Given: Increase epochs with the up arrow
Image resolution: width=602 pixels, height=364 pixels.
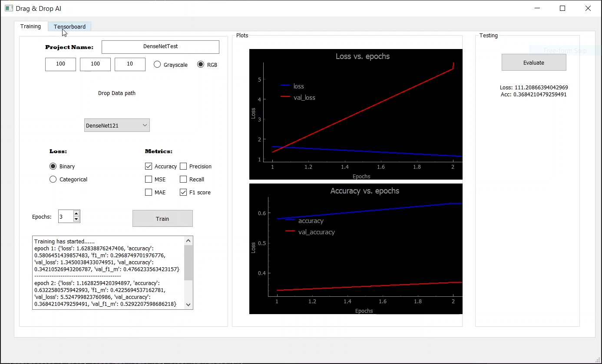Looking at the screenshot, I should point(76,213).
